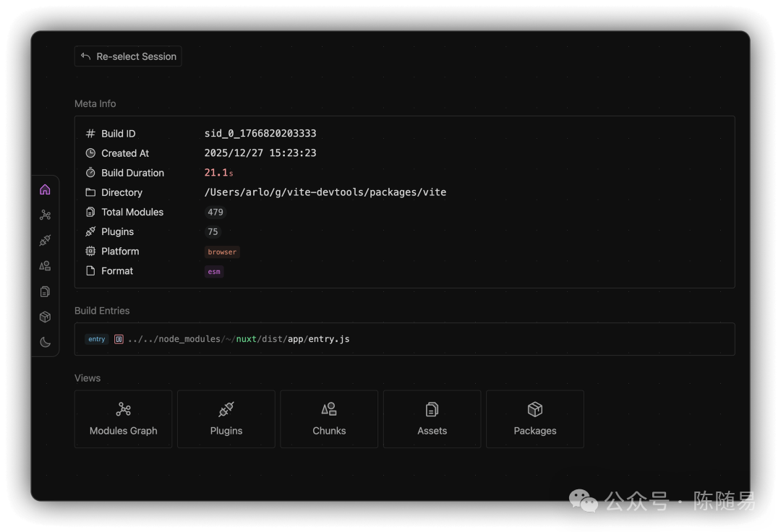The image size is (781, 532).
Task: Click the Views section heading
Action: (88, 378)
